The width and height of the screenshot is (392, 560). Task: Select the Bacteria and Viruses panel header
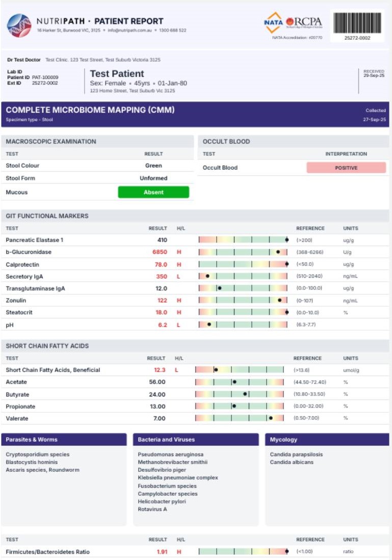coord(196,439)
